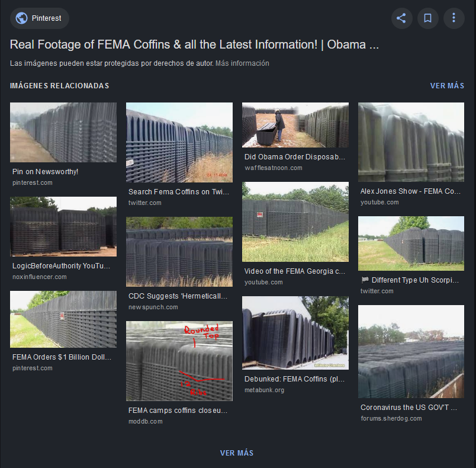476x468 pixels.
Task: Click Different Type Uh Scorpi... caption
Action: click(415, 280)
